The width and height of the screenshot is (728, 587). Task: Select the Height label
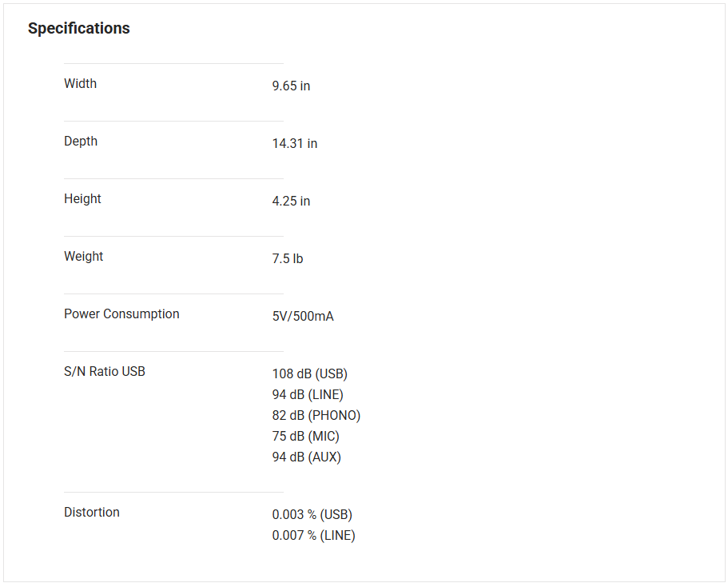coord(82,199)
